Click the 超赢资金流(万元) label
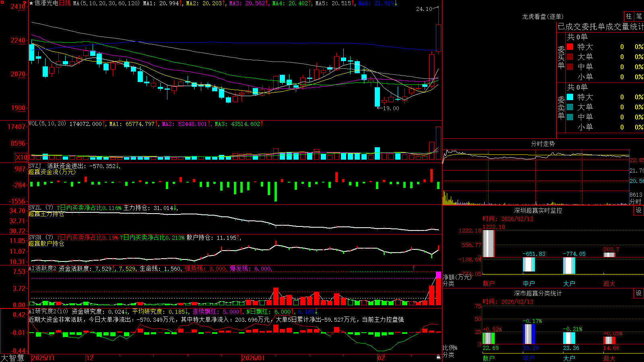This screenshot has height=362, width=644. [x=52, y=172]
